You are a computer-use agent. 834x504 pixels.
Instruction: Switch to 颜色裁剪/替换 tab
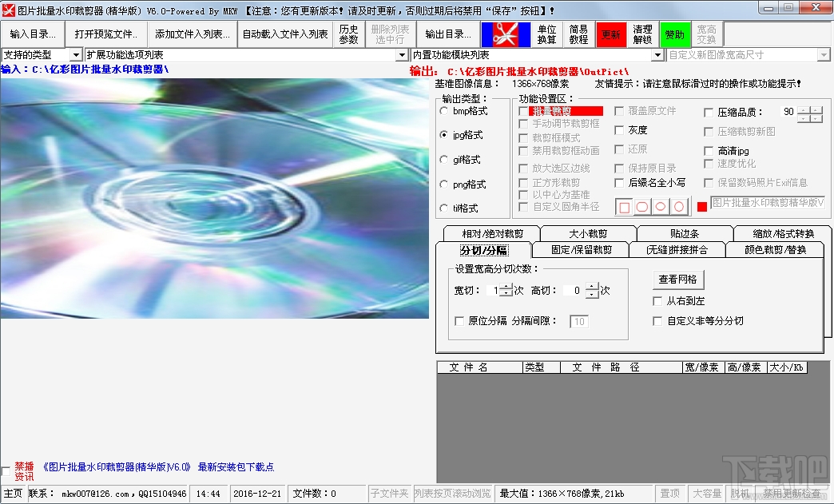tap(776, 250)
